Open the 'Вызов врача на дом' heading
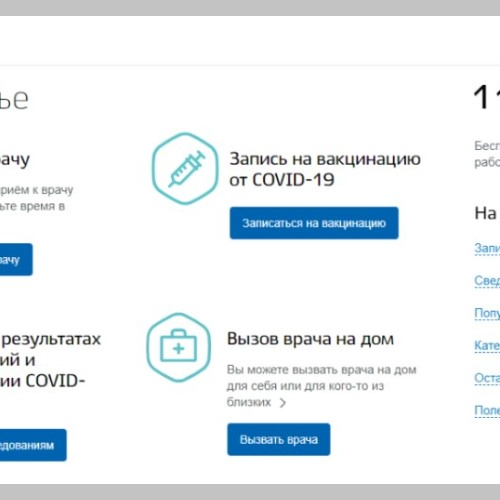This screenshot has width=500, height=500. 310,339
